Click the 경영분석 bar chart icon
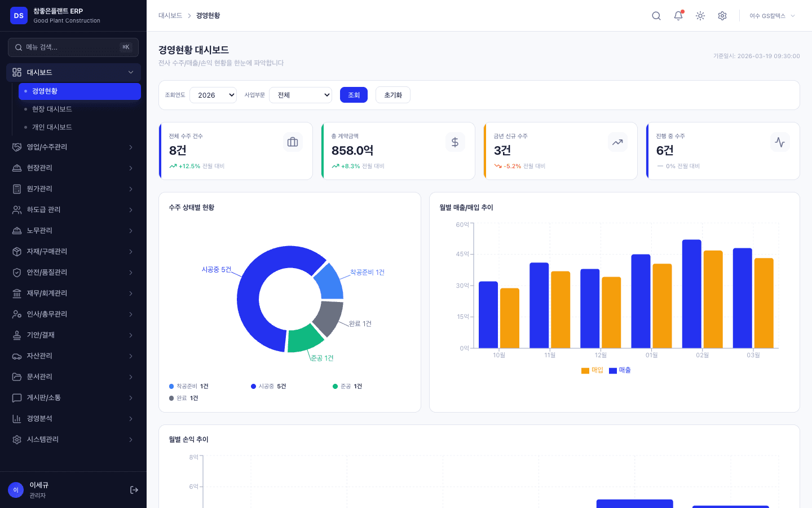812x508 pixels. tap(17, 419)
